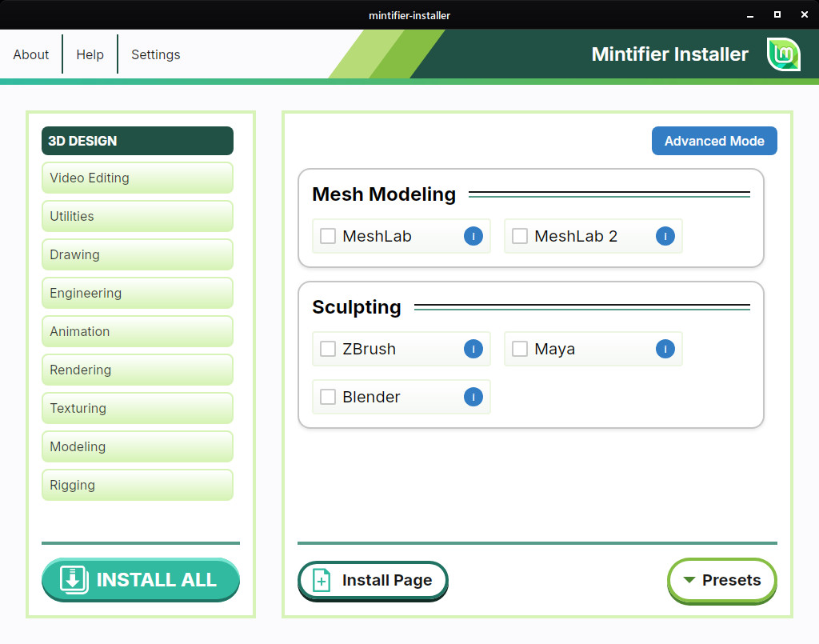This screenshot has height=644, width=819.
Task: Select the Blender checkbox
Action: (x=328, y=397)
